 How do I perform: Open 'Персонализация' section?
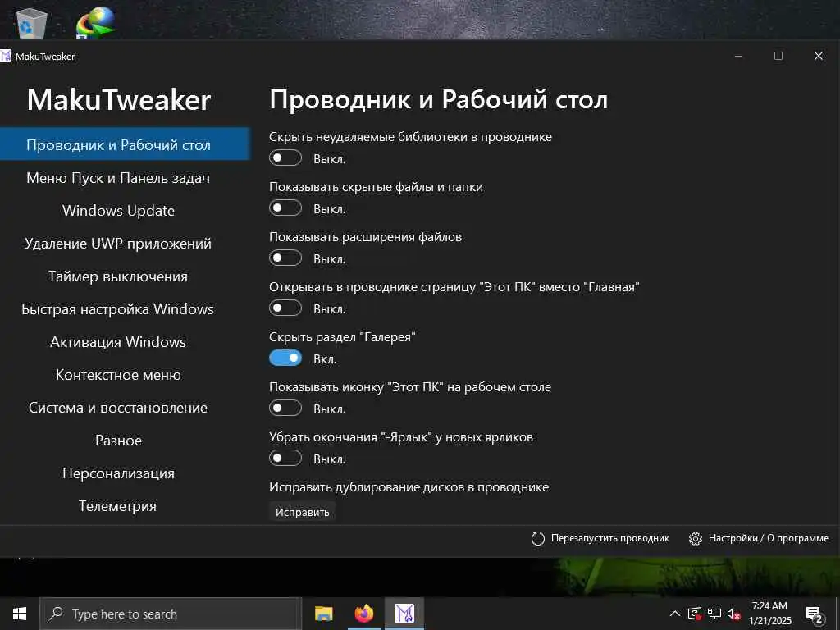pos(118,473)
